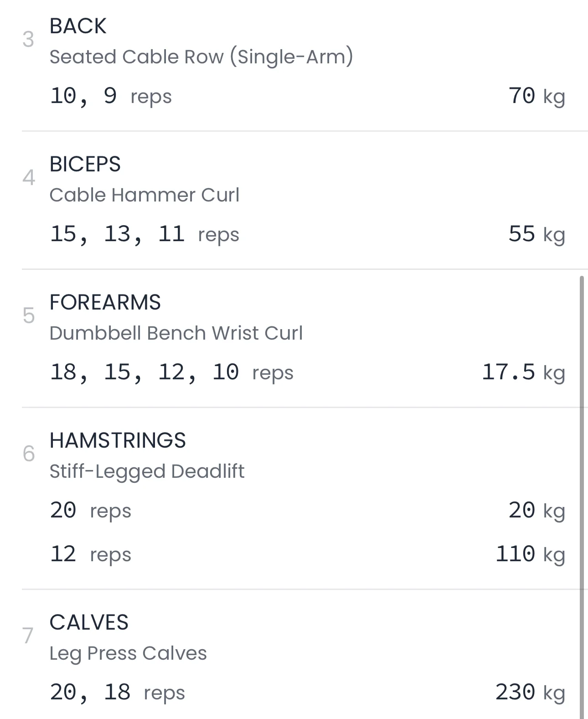Open the Cable Hammer Curl exercise
The image size is (588, 719).
tap(144, 195)
